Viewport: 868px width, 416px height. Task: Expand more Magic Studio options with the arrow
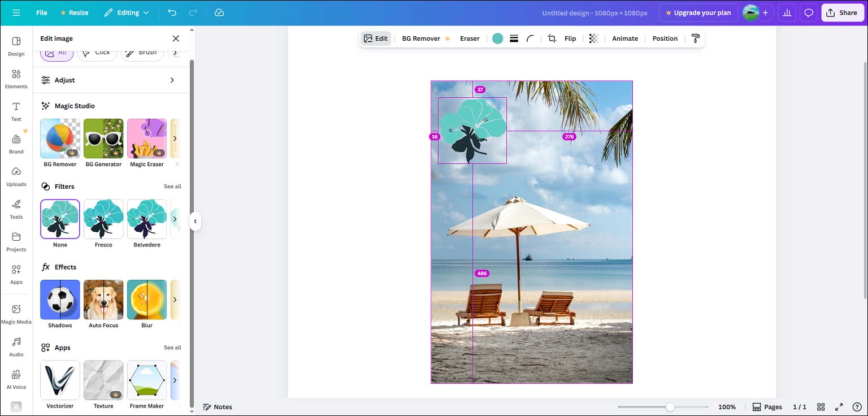click(x=175, y=138)
